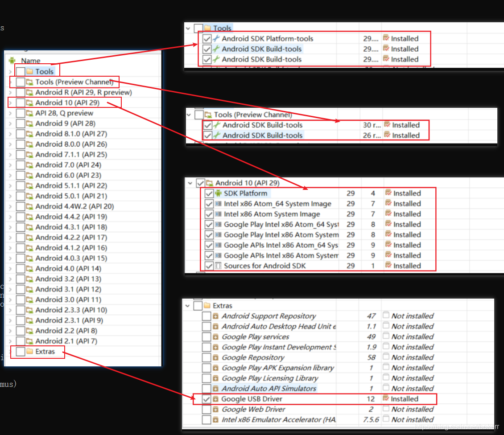
Task: Check Intel x86 Emulator Accelerator checkbox
Action: point(207,419)
